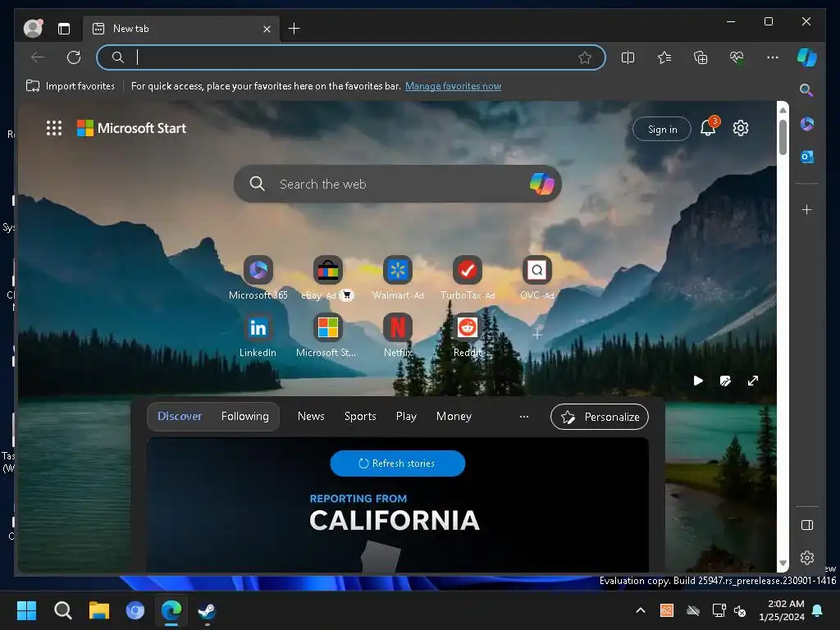
Task: Open the Favorites list
Action: pos(664,57)
